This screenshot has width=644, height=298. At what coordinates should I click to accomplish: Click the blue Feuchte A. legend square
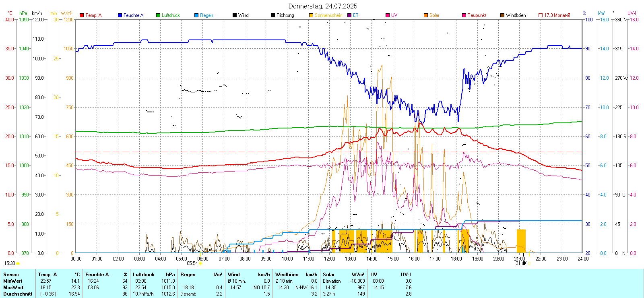[120, 15]
